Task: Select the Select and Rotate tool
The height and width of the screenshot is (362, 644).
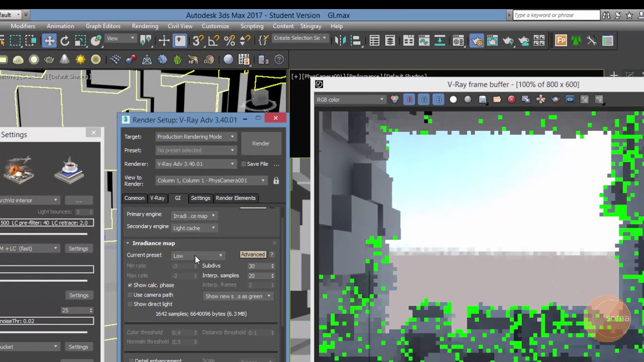Action: click(65, 41)
